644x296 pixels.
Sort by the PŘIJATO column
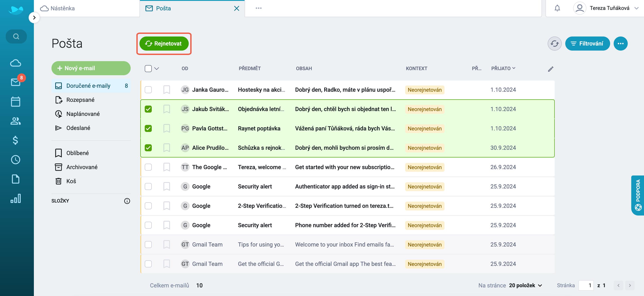[503, 68]
